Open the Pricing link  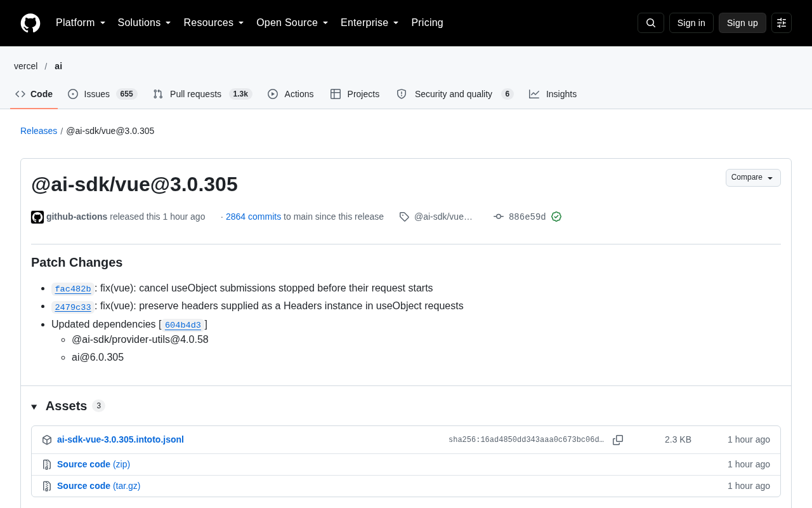[x=427, y=23]
